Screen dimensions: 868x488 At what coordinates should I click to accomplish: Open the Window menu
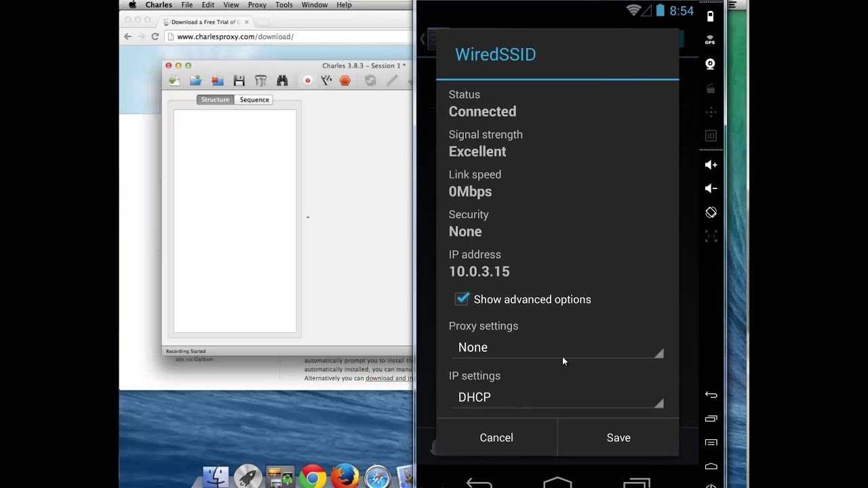(315, 5)
